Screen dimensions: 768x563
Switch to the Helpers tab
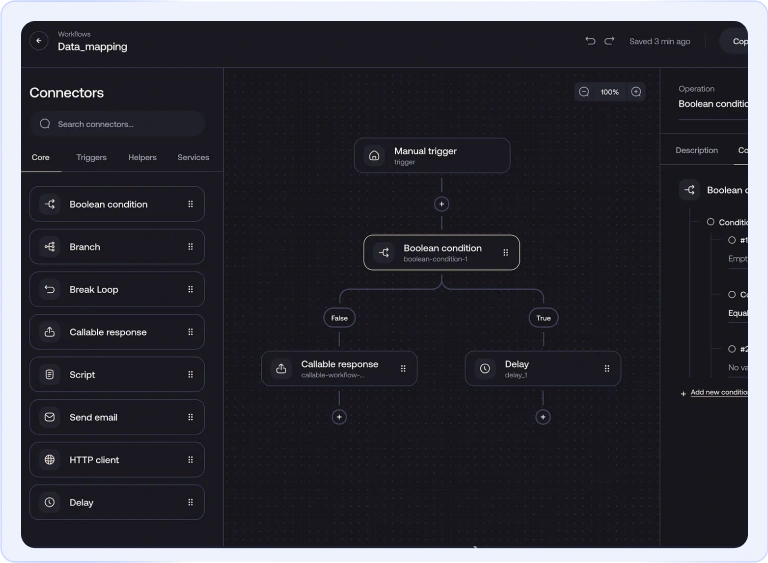[142, 157]
